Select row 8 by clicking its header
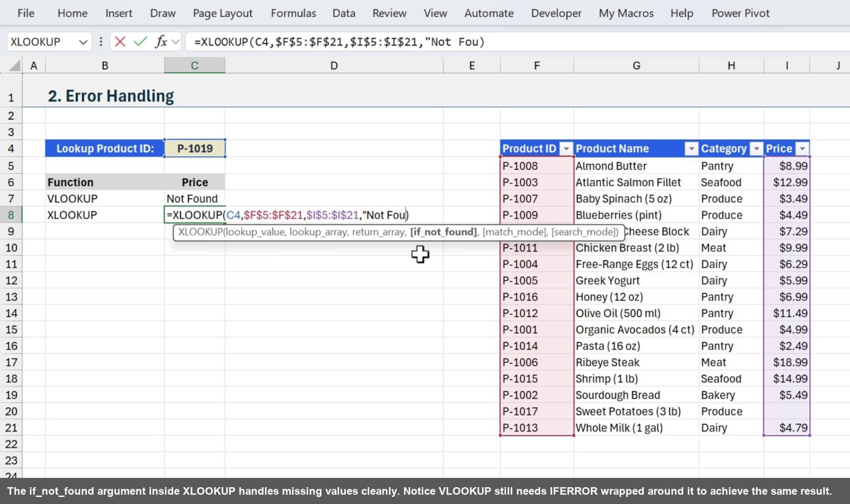850x504 pixels. click(11, 215)
